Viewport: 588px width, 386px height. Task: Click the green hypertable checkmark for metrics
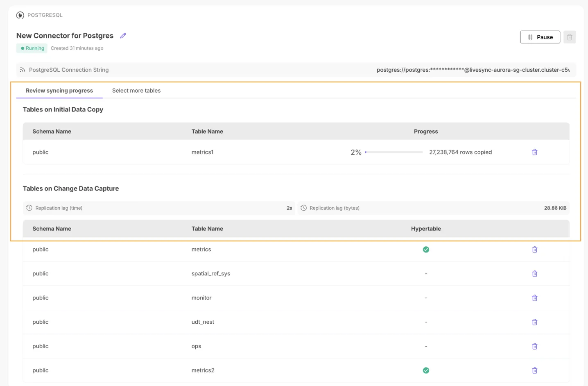click(426, 250)
